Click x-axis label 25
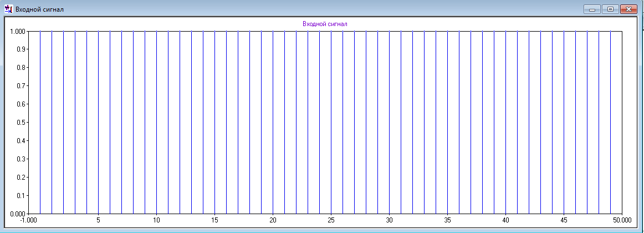644x233 pixels. pyautogui.click(x=331, y=220)
